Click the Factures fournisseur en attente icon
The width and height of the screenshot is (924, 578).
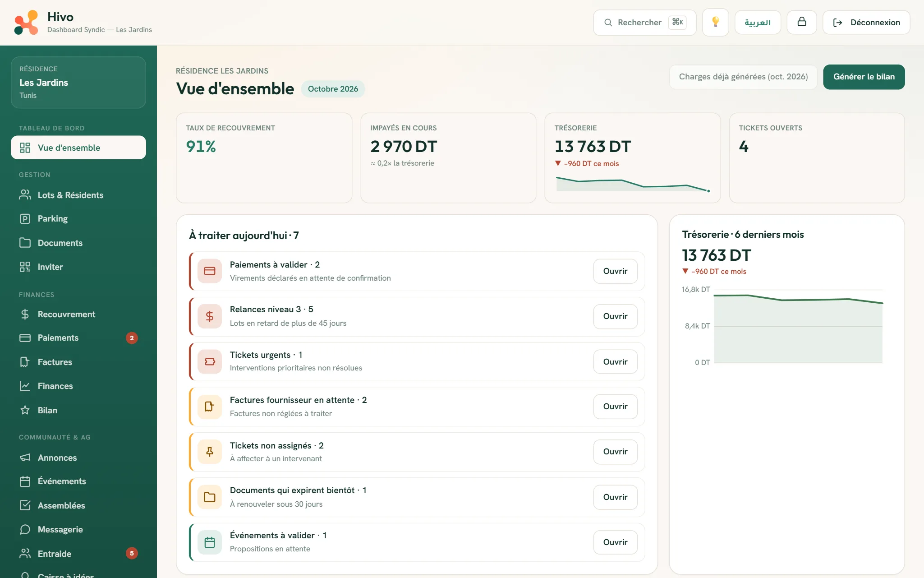click(210, 407)
